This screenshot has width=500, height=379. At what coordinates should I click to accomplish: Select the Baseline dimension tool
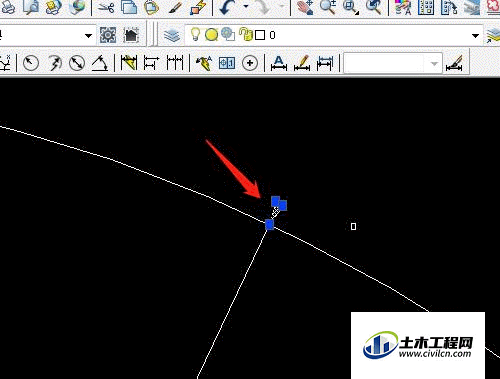[151, 63]
